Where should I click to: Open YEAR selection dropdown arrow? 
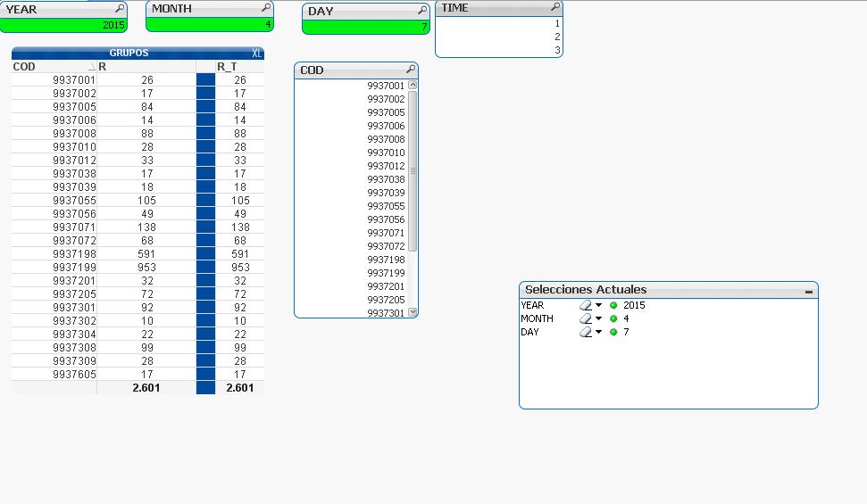tap(598, 305)
